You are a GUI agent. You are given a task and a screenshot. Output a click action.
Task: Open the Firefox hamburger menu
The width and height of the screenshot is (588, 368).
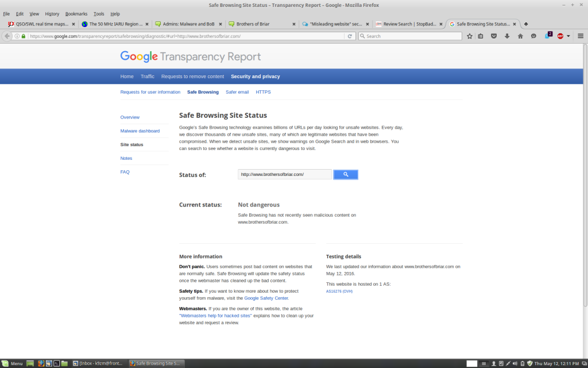coord(581,36)
